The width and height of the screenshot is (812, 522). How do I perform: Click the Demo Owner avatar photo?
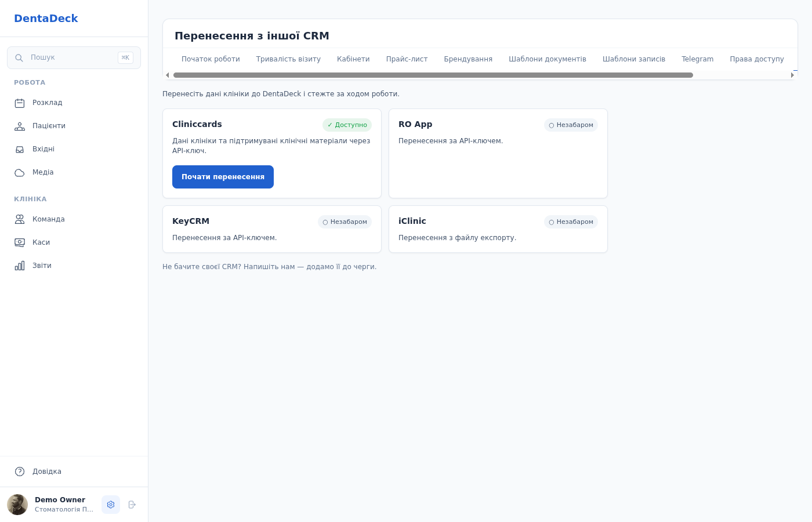tap(17, 505)
